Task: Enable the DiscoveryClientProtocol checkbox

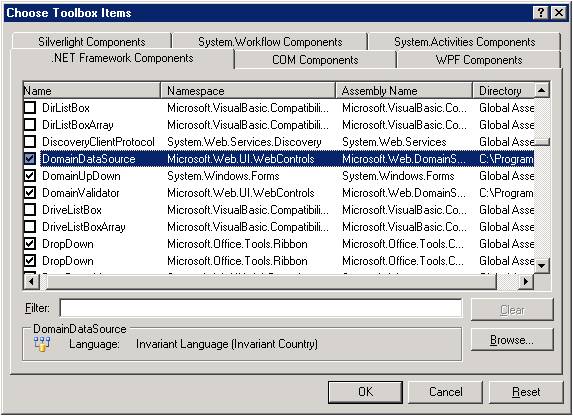Action: (x=30, y=141)
